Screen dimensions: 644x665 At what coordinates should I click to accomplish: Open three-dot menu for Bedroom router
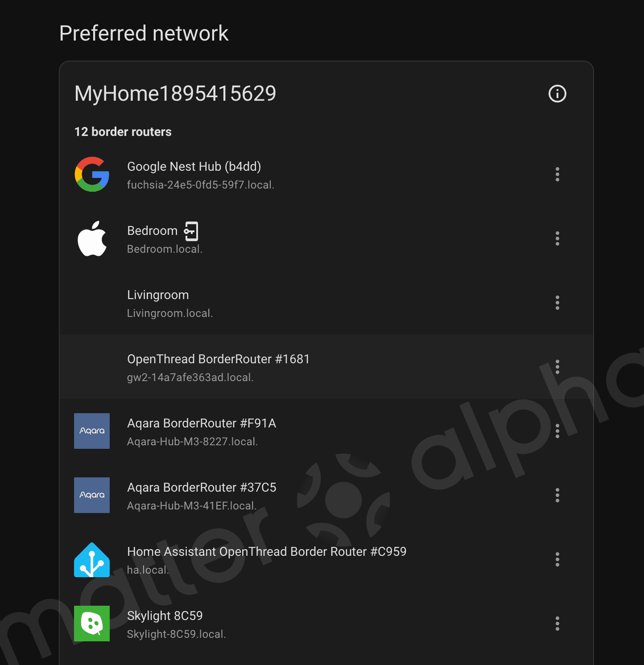557,238
